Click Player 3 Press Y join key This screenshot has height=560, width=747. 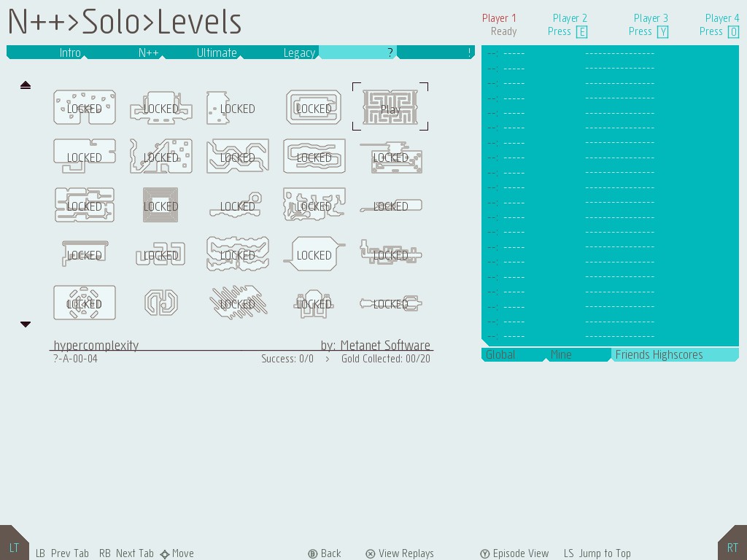[x=662, y=32]
